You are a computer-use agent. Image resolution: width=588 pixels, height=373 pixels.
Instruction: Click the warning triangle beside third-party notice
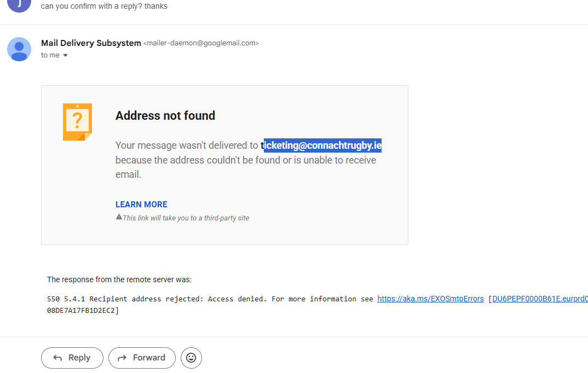pos(119,217)
